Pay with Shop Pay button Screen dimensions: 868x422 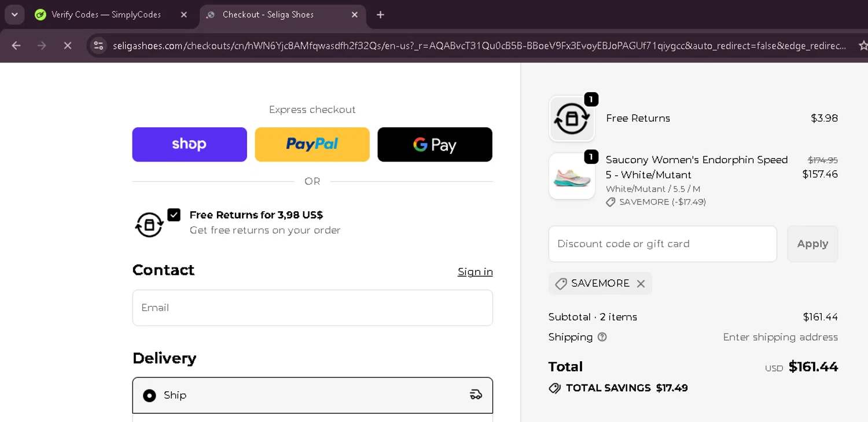tap(189, 144)
